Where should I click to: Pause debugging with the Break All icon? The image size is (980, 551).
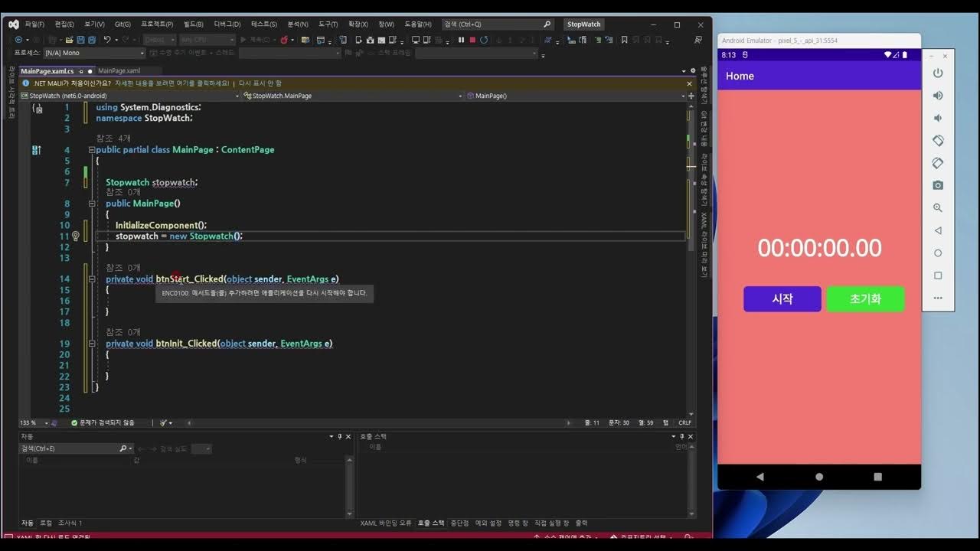click(x=461, y=40)
